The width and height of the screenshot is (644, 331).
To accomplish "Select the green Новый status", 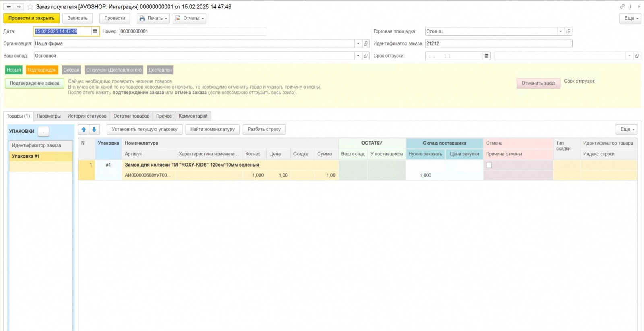I will tap(14, 70).
